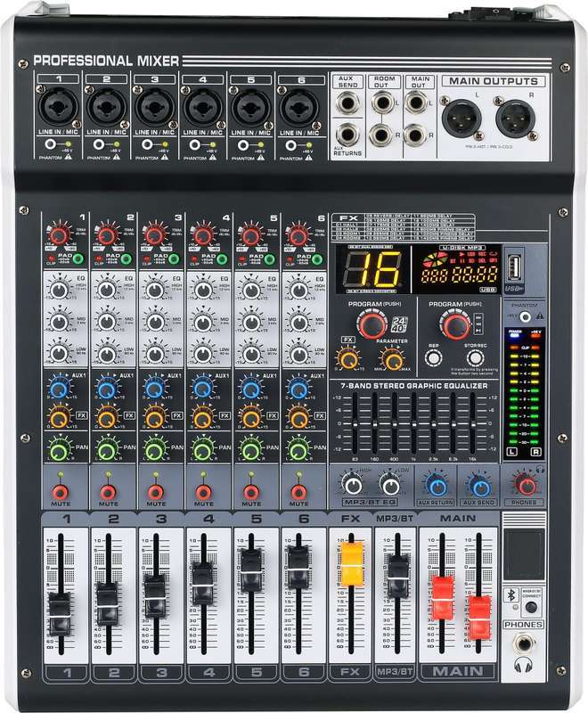This screenshot has width=588, height=713.
Task: Click the blue AUX RETURN knob
Action: pos(437,484)
